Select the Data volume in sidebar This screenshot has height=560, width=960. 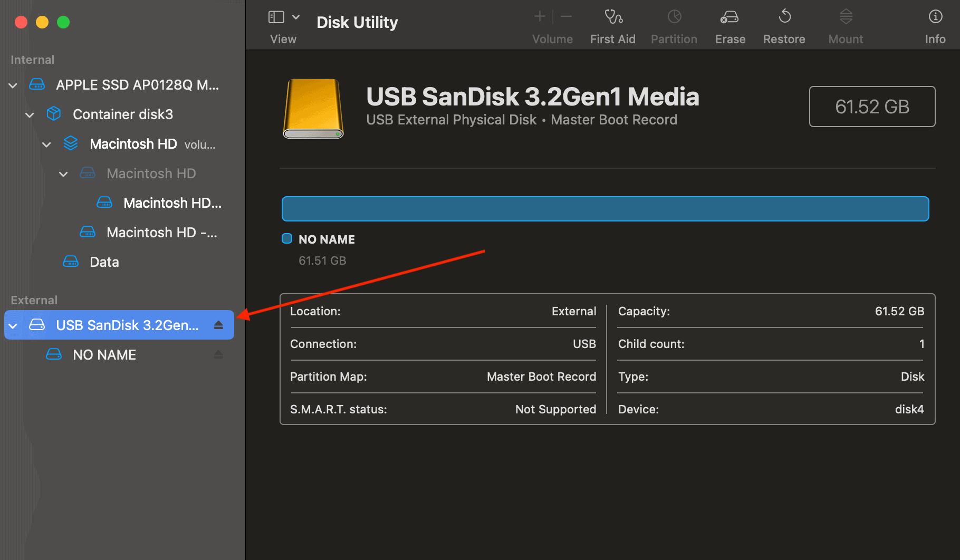click(x=104, y=262)
